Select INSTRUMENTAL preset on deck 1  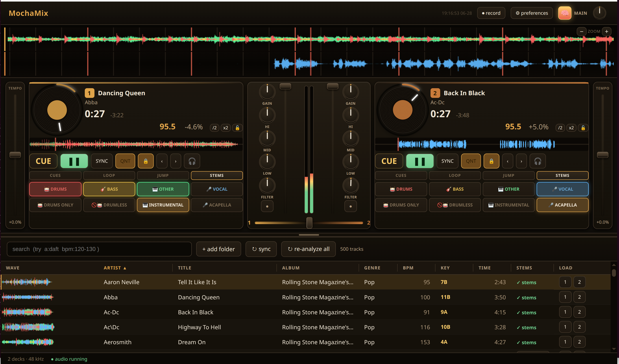pyautogui.click(x=163, y=205)
